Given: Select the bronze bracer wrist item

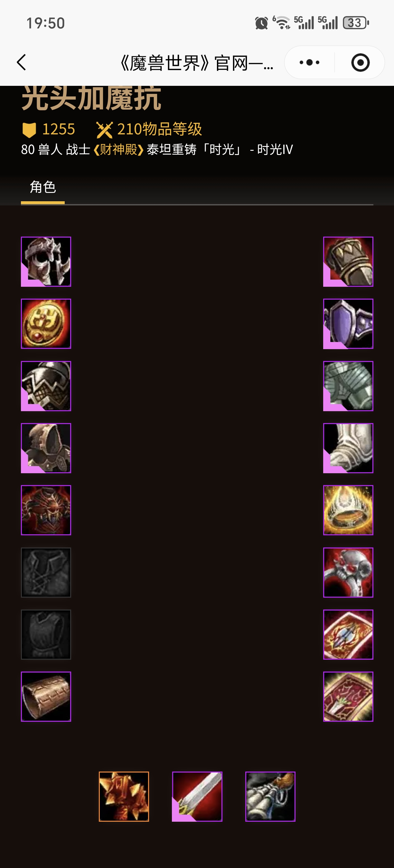Looking at the screenshot, I should coord(46,696).
